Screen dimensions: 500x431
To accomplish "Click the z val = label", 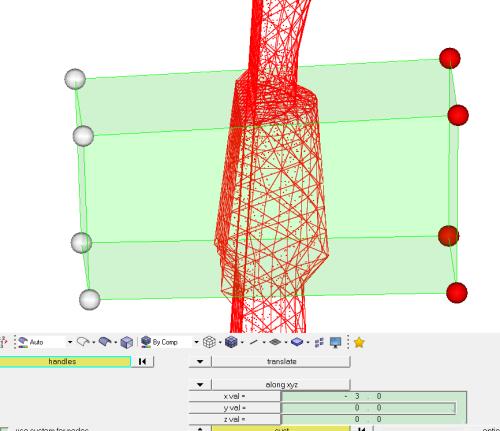I will (234, 419).
